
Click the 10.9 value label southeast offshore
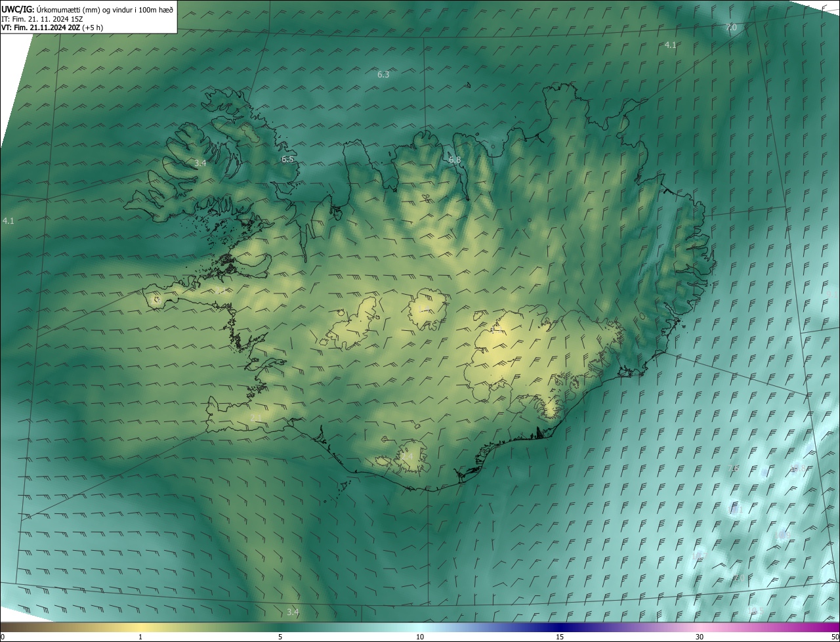[x=782, y=535]
